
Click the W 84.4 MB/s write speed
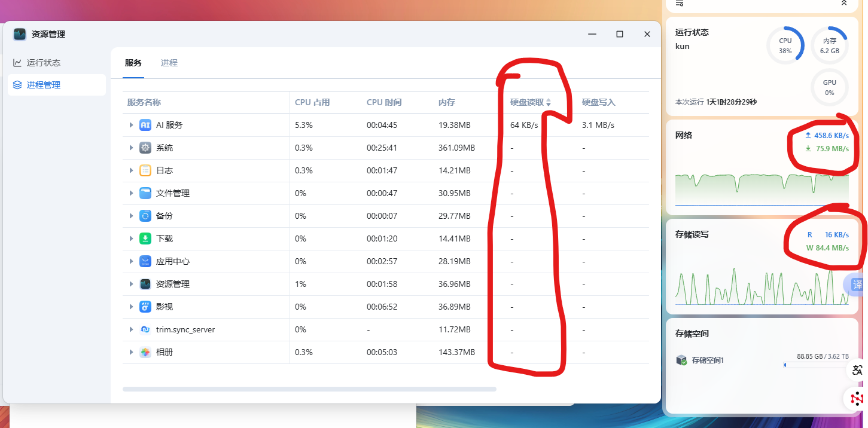827,248
